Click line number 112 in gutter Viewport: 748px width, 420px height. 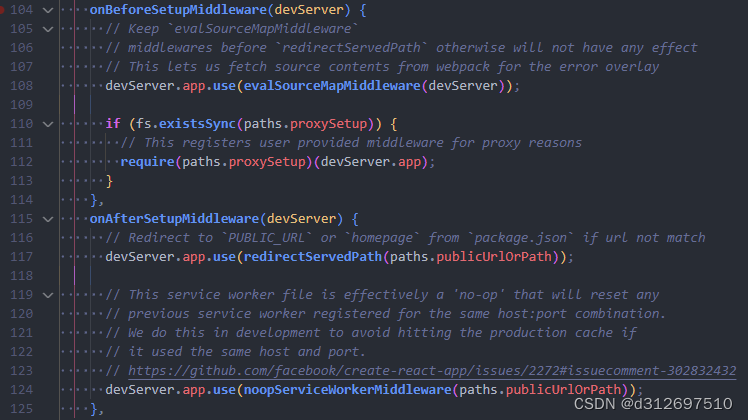pyautogui.click(x=21, y=162)
